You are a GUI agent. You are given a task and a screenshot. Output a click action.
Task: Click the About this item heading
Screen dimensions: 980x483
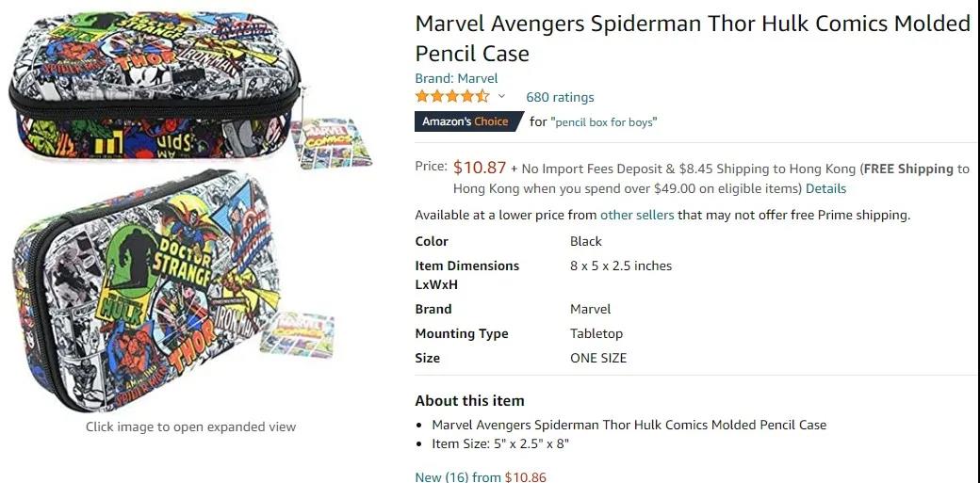(469, 400)
